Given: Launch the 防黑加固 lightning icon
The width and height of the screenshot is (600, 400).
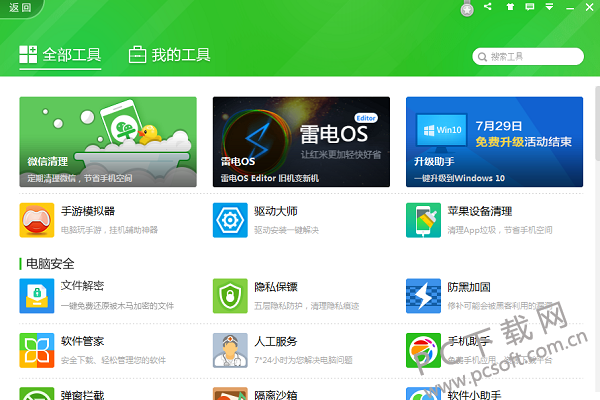Looking at the screenshot, I should [423, 296].
